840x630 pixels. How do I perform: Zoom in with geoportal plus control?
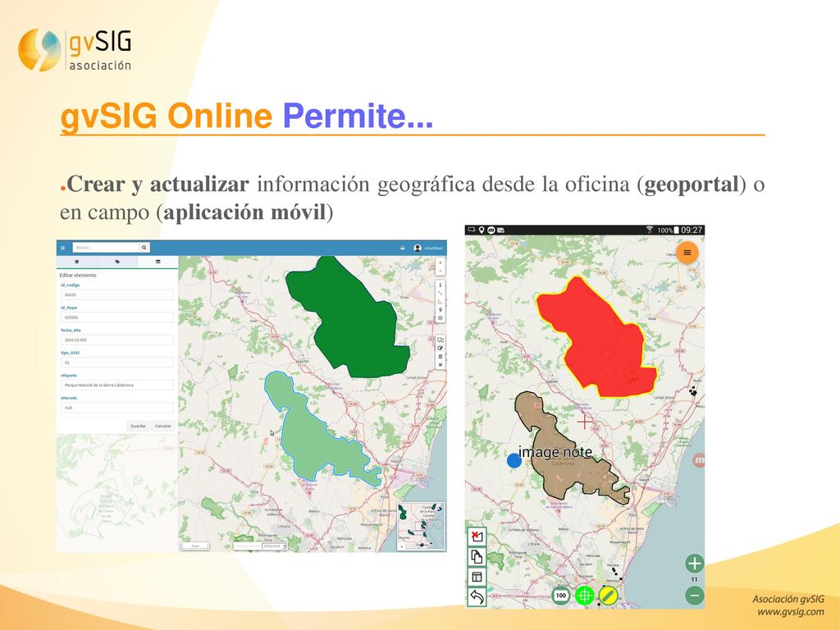(441, 263)
